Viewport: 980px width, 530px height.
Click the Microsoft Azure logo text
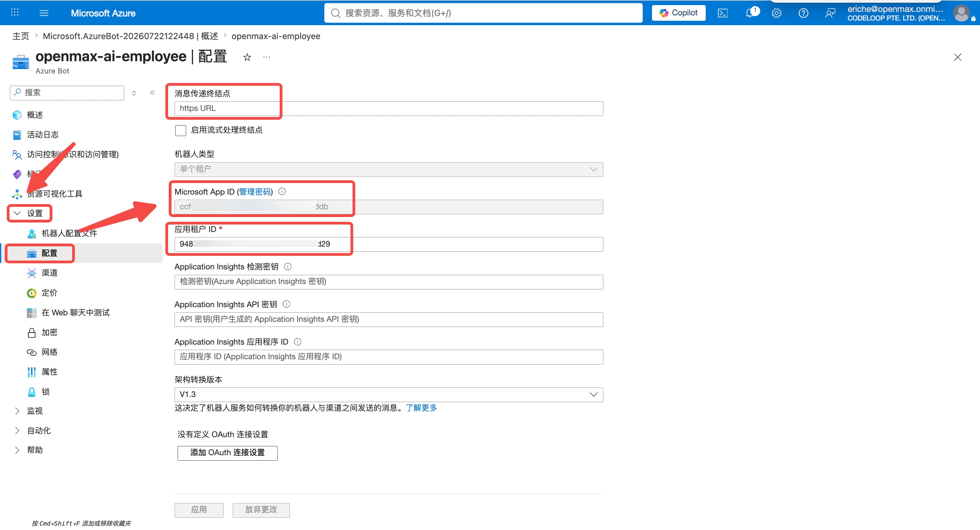pos(103,13)
